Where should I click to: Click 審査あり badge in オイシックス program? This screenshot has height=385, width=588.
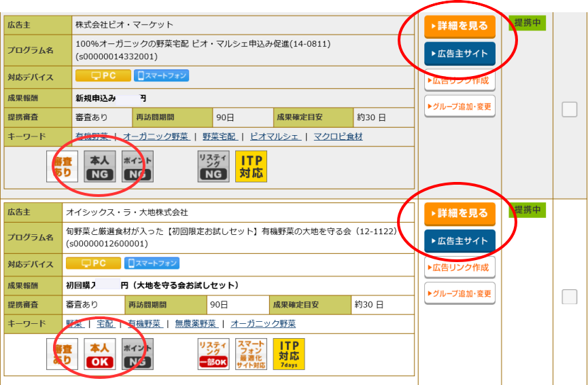click(x=63, y=354)
